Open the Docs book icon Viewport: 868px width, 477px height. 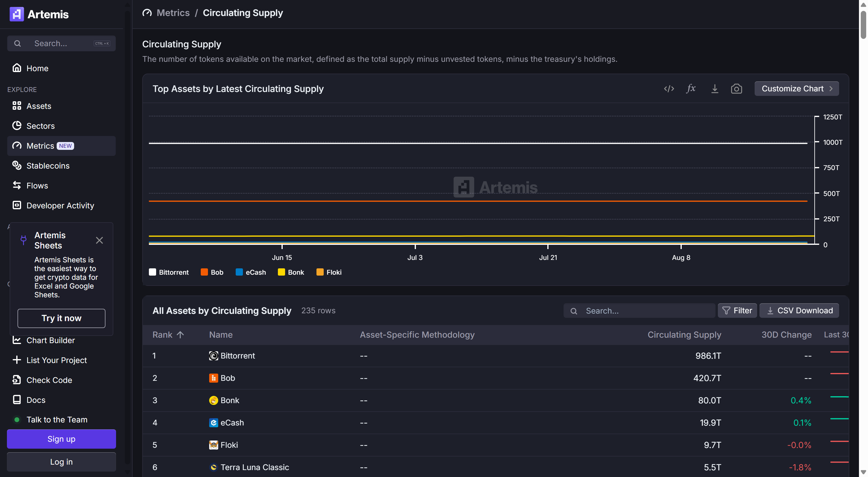17,400
